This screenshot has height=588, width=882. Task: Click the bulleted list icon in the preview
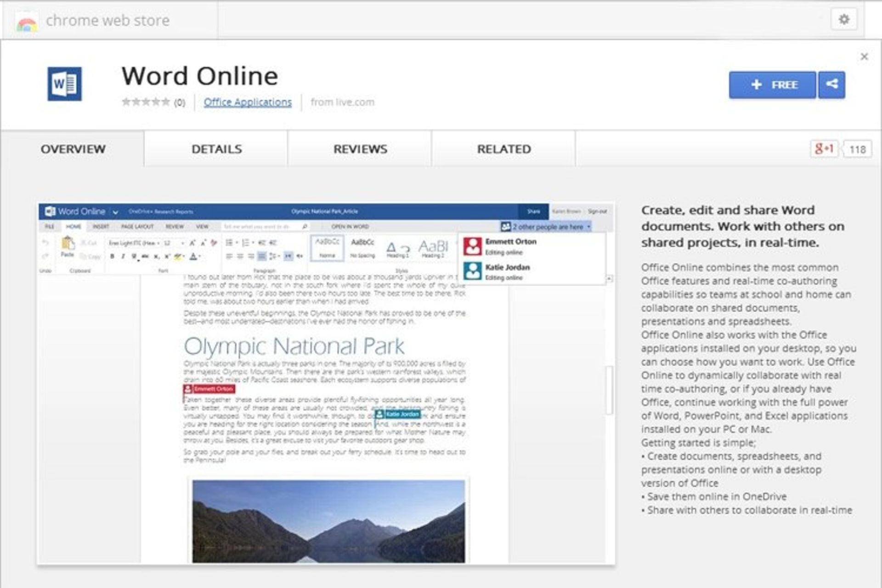click(x=229, y=243)
